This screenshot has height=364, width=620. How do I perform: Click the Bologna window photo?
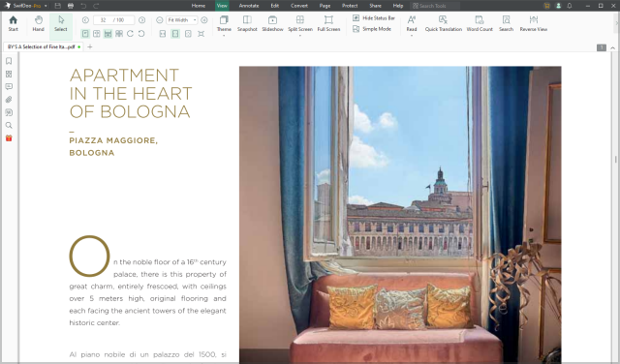[400, 215]
